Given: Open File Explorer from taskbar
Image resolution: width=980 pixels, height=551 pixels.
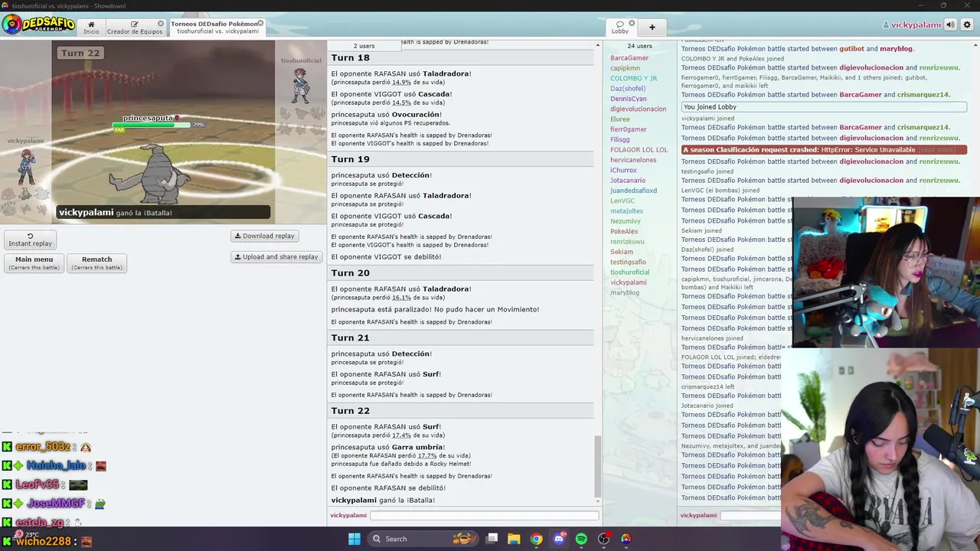Looking at the screenshot, I should [514, 539].
